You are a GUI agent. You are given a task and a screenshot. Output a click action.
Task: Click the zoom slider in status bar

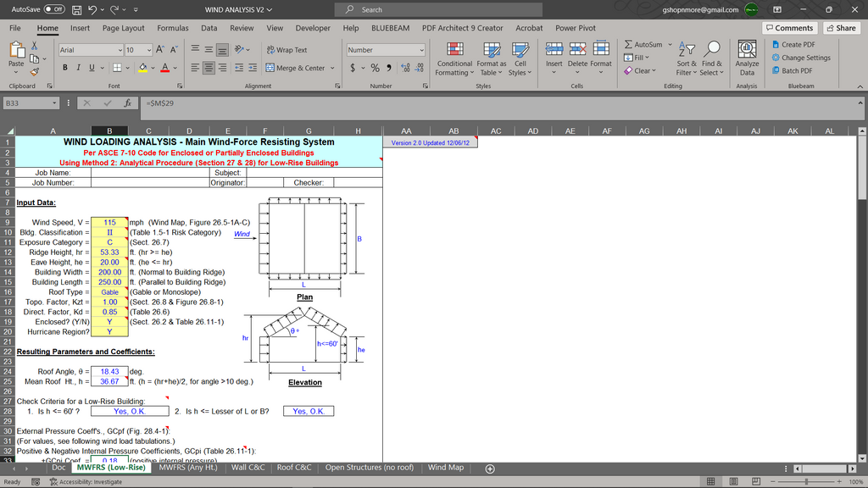point(806,482)
